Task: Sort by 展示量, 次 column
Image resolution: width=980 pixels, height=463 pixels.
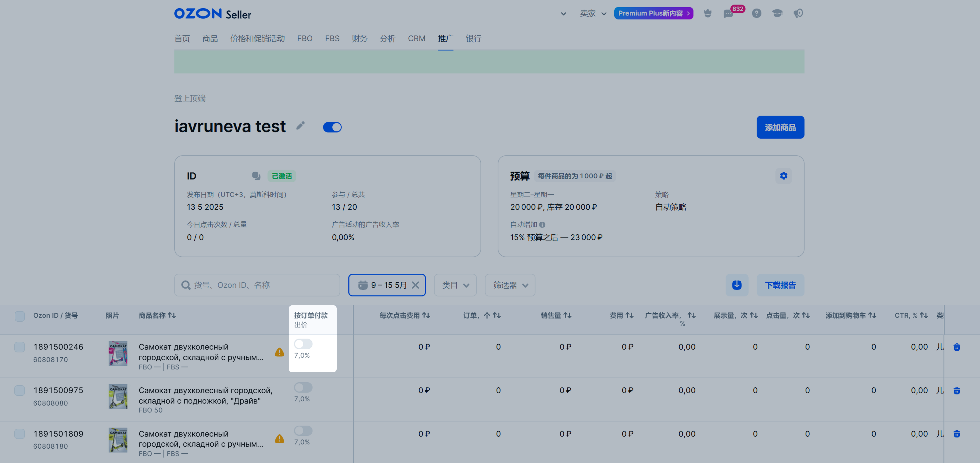Action: click(754, 315)
